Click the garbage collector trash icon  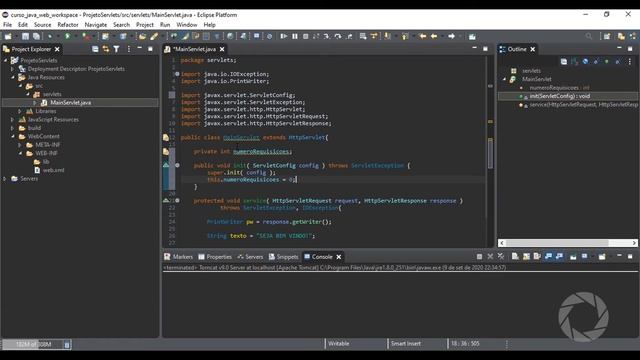point(67,345)
